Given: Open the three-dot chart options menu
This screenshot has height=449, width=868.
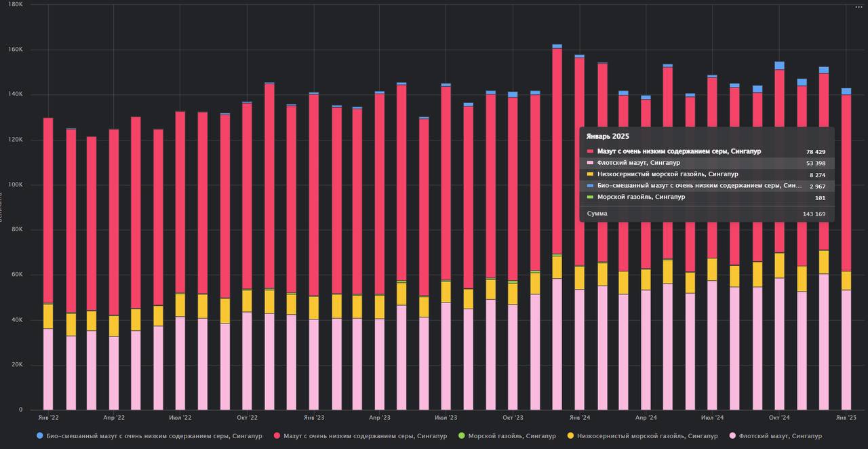Looking at the screenshot, I should tap(859, 7).
